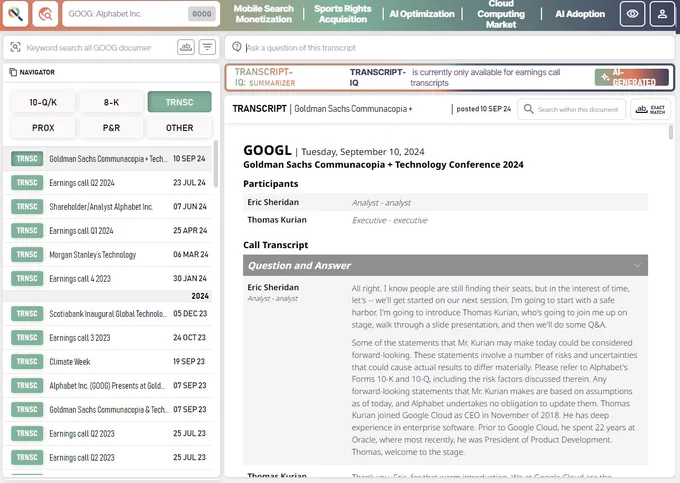The width and height of the screenshot is (680, 483).
Task: Open Goldman Sachs Communacopia & Tech 07 SEP 23
Action: click(108, 409)
